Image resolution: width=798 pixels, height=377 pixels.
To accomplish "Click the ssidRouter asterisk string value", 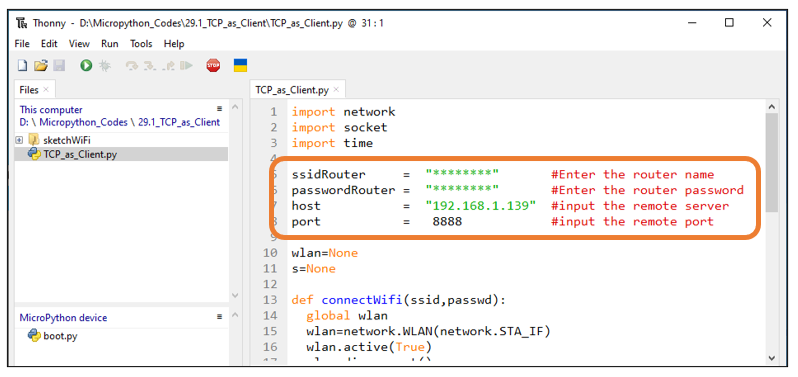I will [x=462, y=175].
